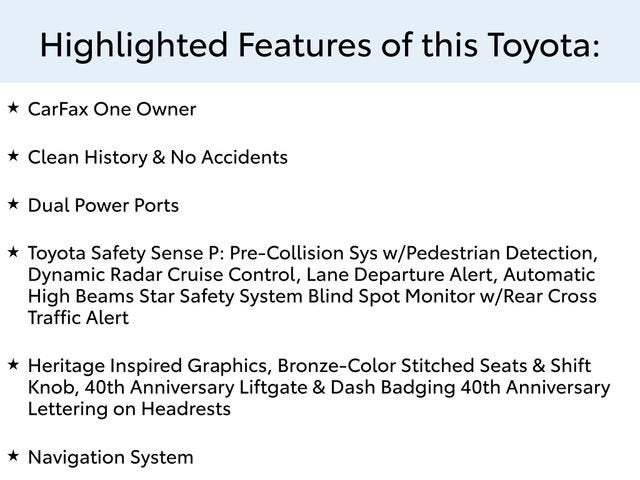Viewport: 640px width, 480px height.
Task: Click the Highlighted Features of this Toyota heading
Action: [x=320, y=43]
